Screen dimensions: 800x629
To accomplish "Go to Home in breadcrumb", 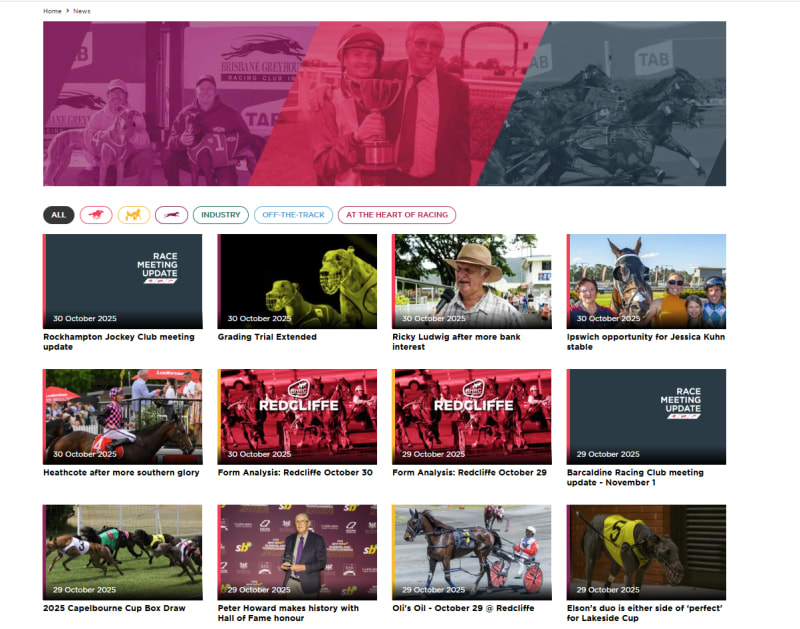I will point(52,11).
